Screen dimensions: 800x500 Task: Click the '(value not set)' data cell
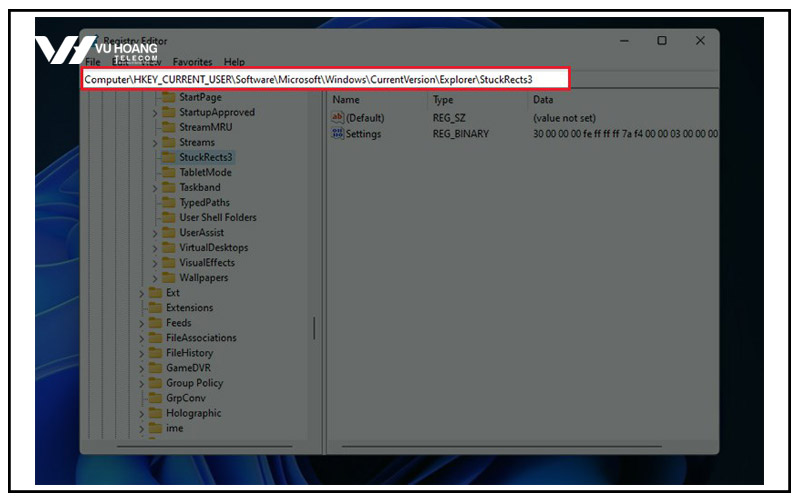click(564, 118)
